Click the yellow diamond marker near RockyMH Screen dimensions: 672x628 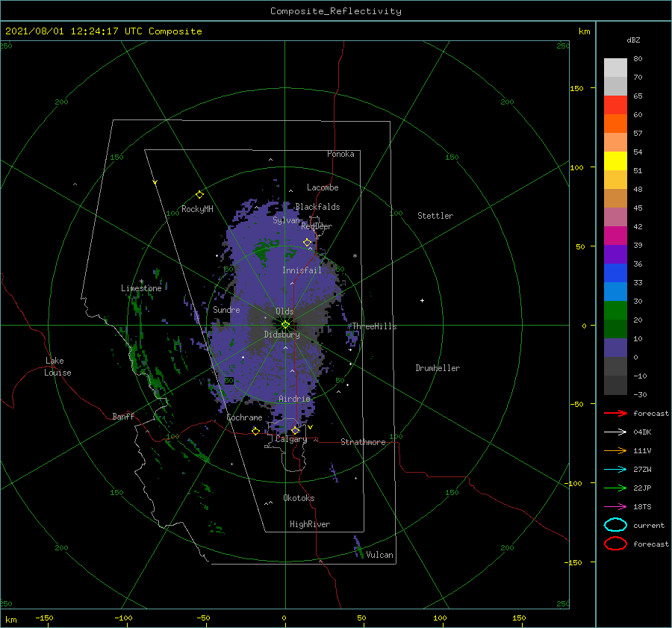[199, 195]
